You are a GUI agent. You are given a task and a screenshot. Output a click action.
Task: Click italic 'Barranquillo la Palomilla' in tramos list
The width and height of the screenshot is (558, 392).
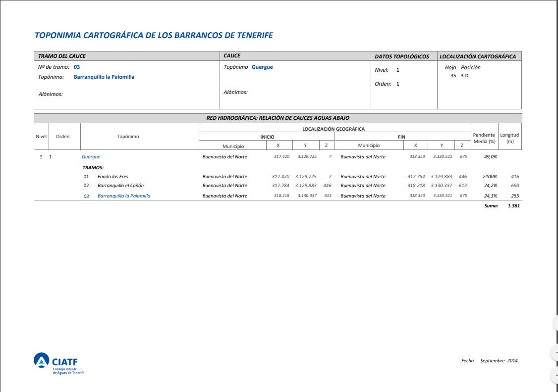(124, 196)
